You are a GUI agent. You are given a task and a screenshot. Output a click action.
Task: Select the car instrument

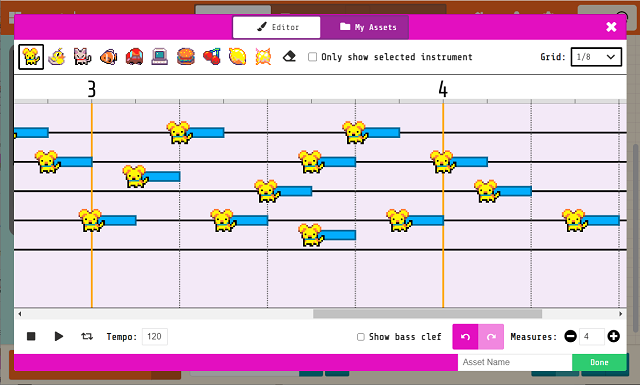[134, 57]
